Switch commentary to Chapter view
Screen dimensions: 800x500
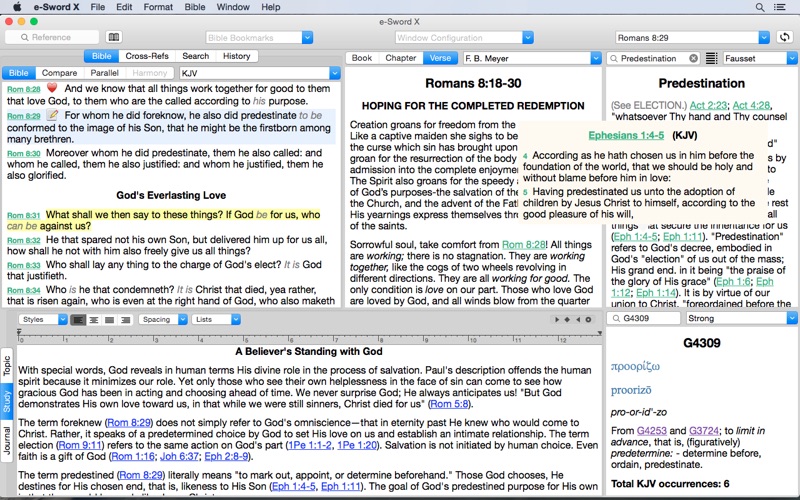point(401,58)
